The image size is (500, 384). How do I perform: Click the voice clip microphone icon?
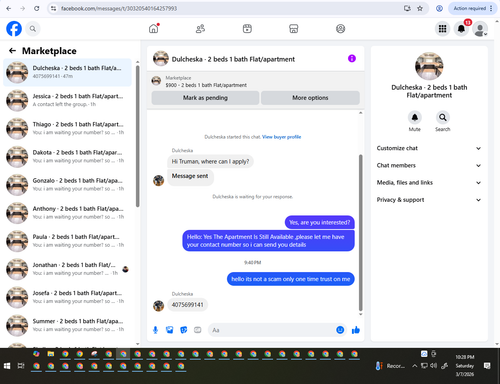point(155,330)
